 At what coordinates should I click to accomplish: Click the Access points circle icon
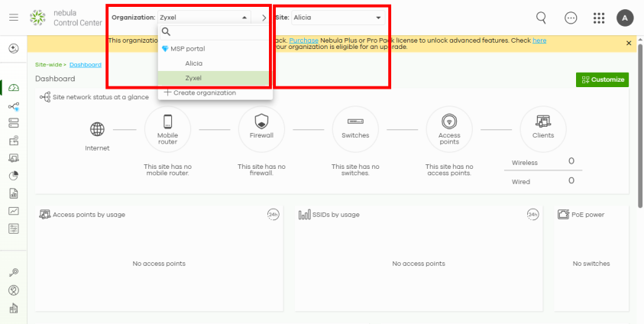(449, 129)
